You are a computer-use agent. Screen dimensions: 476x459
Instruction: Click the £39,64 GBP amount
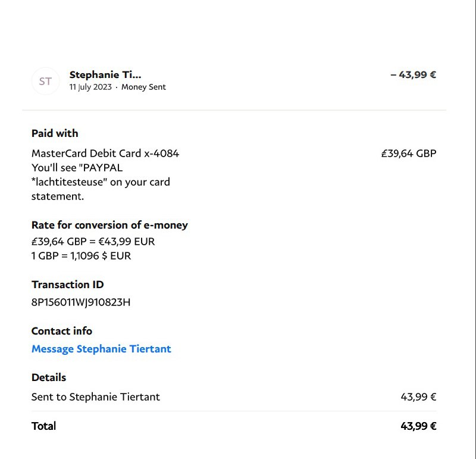409,154
